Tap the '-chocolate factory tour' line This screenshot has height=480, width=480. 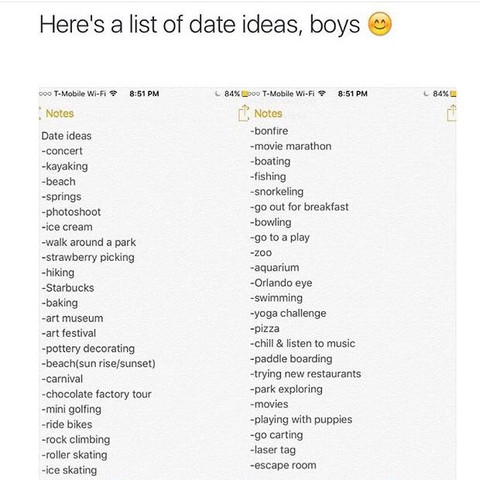96,394
